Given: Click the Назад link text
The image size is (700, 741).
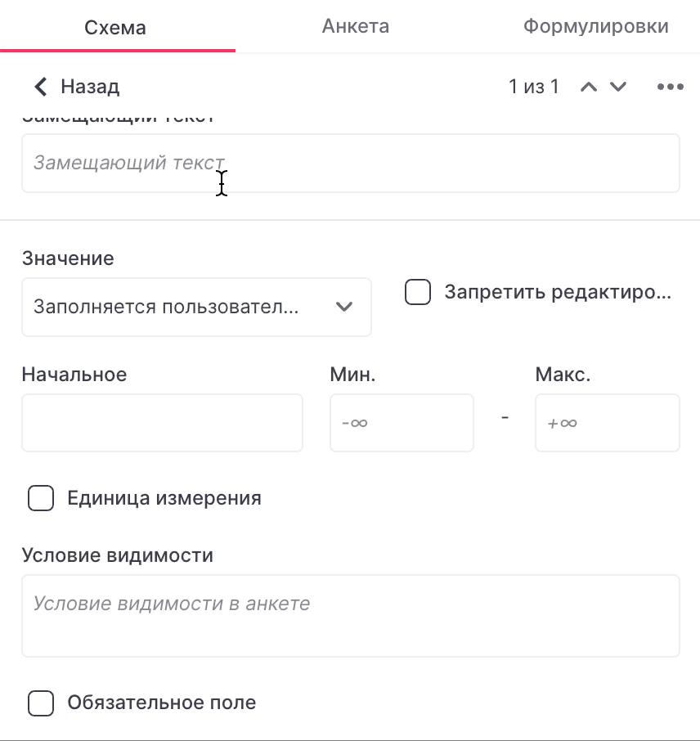Looking at the screenshot, I should click(90, 87).
